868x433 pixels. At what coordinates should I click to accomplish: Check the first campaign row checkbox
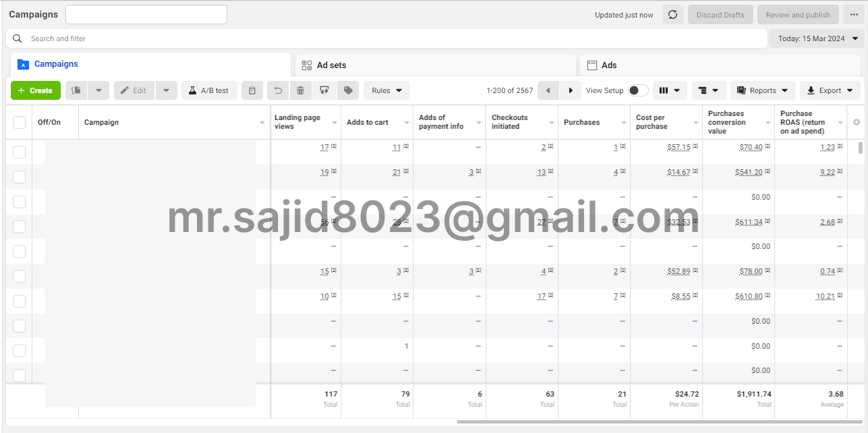[20, 152]
